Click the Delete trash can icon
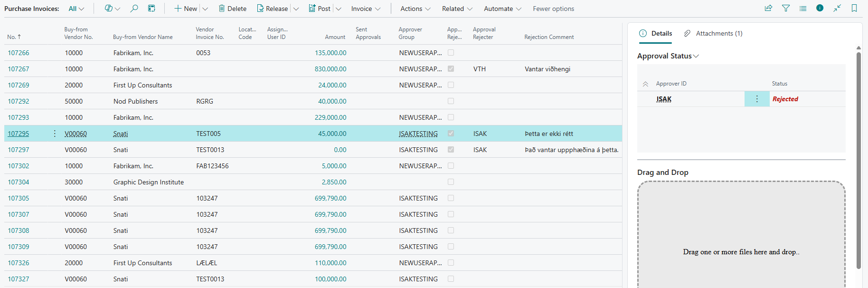868x288 pixels. (222, 9)
